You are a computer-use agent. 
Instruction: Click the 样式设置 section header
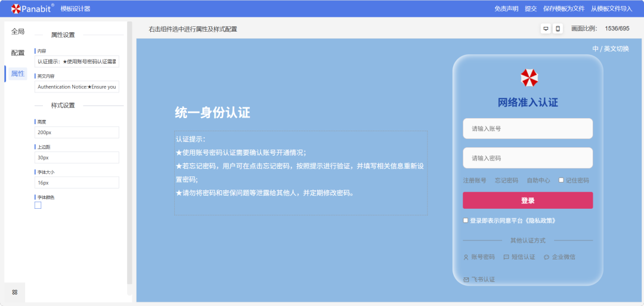pyautogui.click(x=63, y=105)
